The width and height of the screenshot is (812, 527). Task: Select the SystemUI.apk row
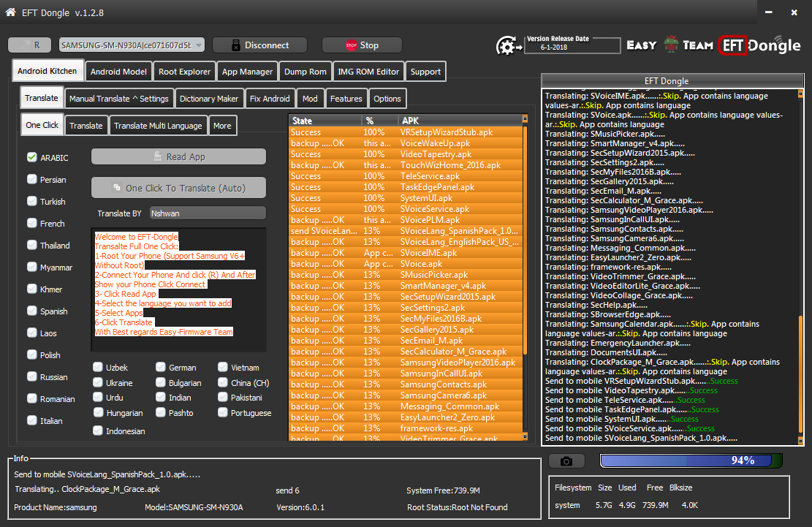tap(406, 198)
